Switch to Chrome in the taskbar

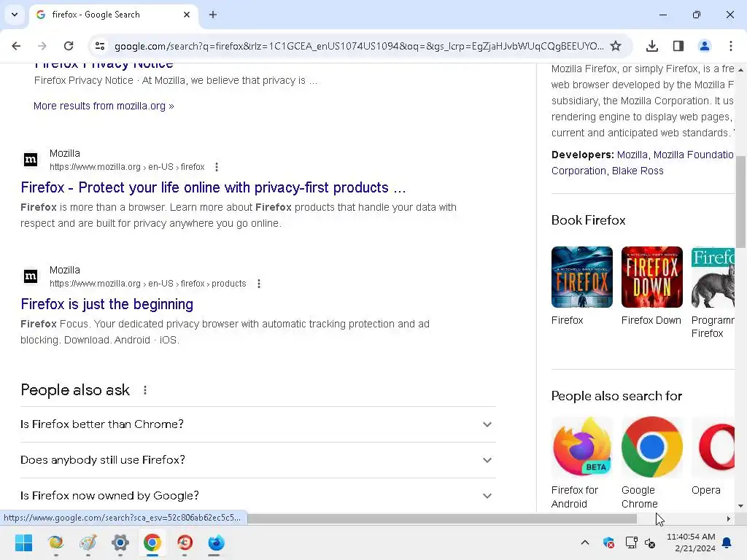(152, 542)
